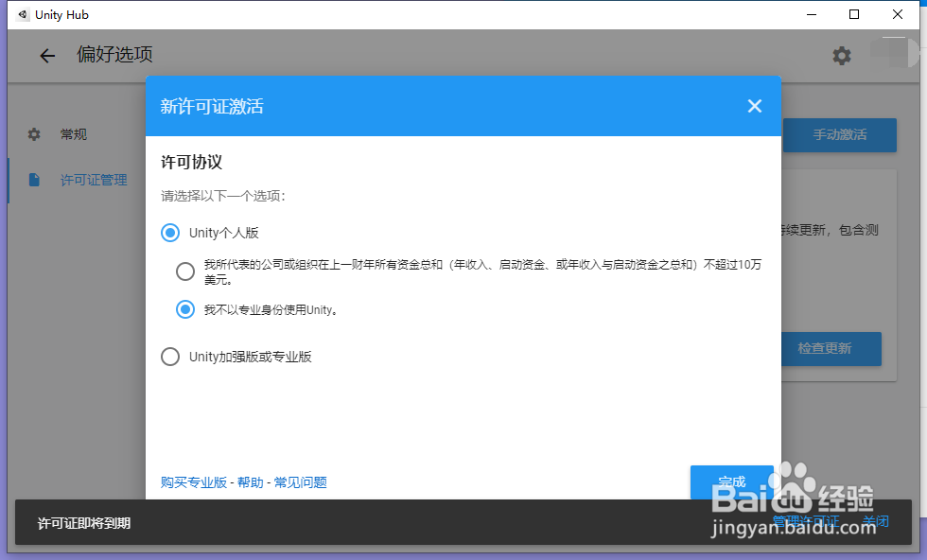This screenshot has height=560, width=927.
Task: Click the 检查更新 button behind the dialog
Action: 831,348
